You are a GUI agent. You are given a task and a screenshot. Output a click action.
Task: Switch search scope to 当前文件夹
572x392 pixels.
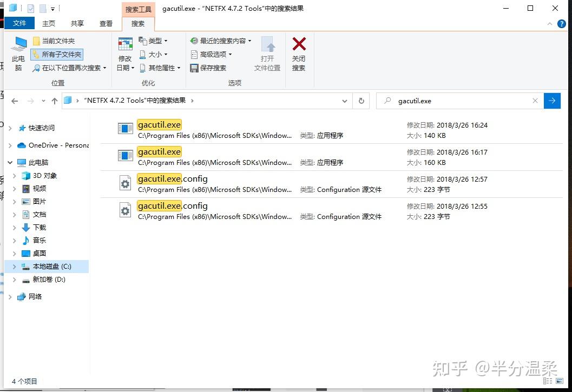(x=54, y=41)
